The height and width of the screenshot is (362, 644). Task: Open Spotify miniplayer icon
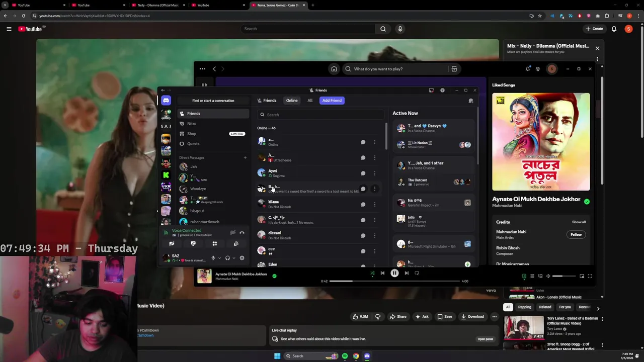[x=582, y=276]
